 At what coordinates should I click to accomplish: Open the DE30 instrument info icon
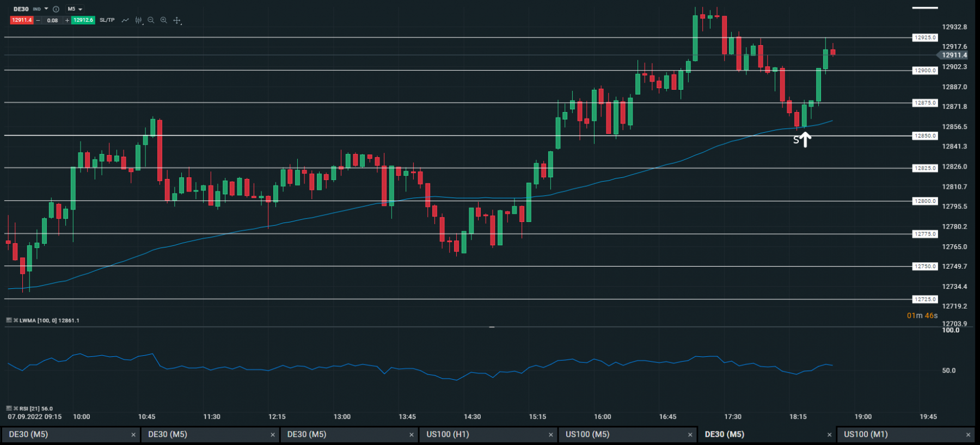56,9
